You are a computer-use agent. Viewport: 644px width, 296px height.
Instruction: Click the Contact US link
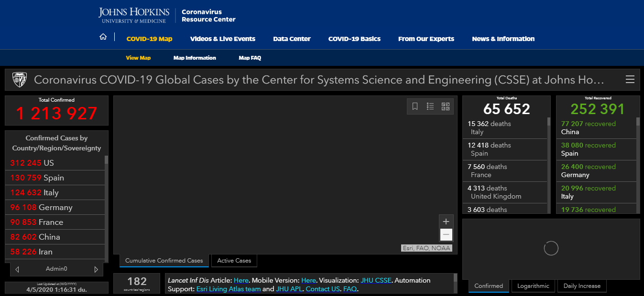(323, 289)
